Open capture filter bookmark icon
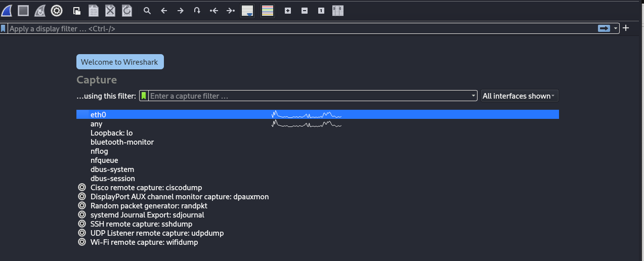This screenshot has width=644, height=261. click(x=144, y=96)
